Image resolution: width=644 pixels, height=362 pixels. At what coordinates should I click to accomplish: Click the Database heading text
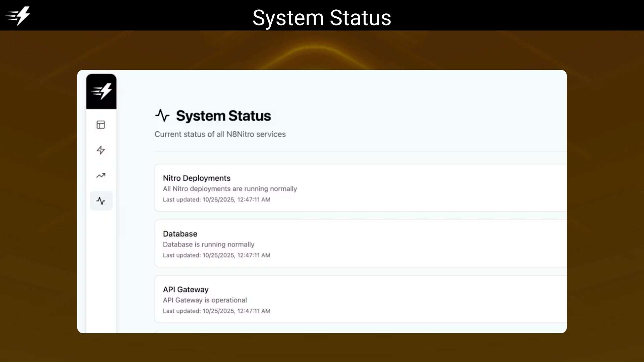(180, 234)
